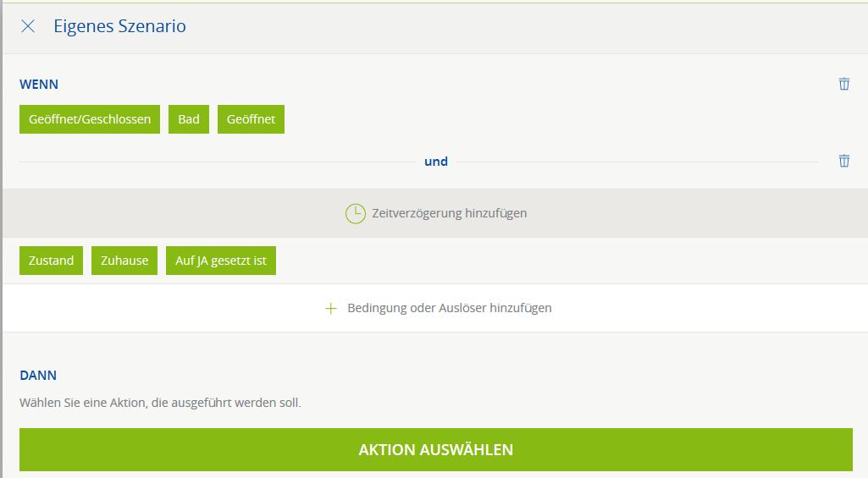The image size is (868, 478).
Task: Edit the 'Auf JA gesetzt ist' value
Action: [220, 261]
